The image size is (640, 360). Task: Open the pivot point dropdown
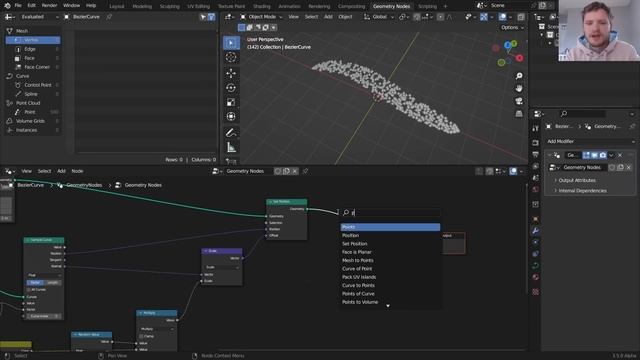coord(404,17)
